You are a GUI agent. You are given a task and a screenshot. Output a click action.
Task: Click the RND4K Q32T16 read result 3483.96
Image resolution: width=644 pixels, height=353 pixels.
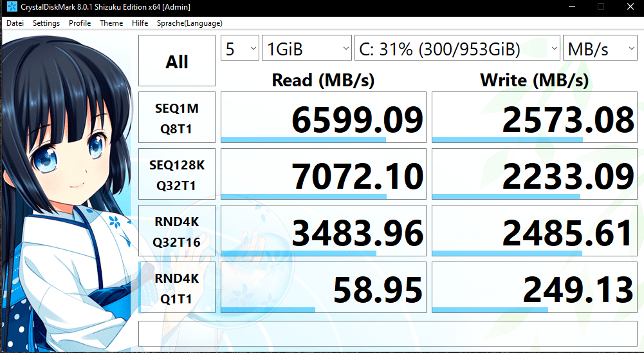click(x=324, y=231)
